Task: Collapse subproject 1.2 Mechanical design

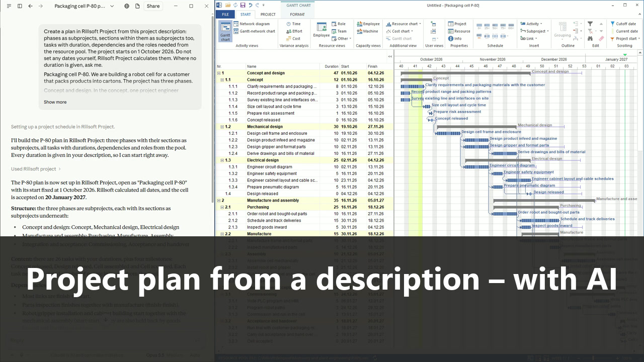Action: pos(222,127)
